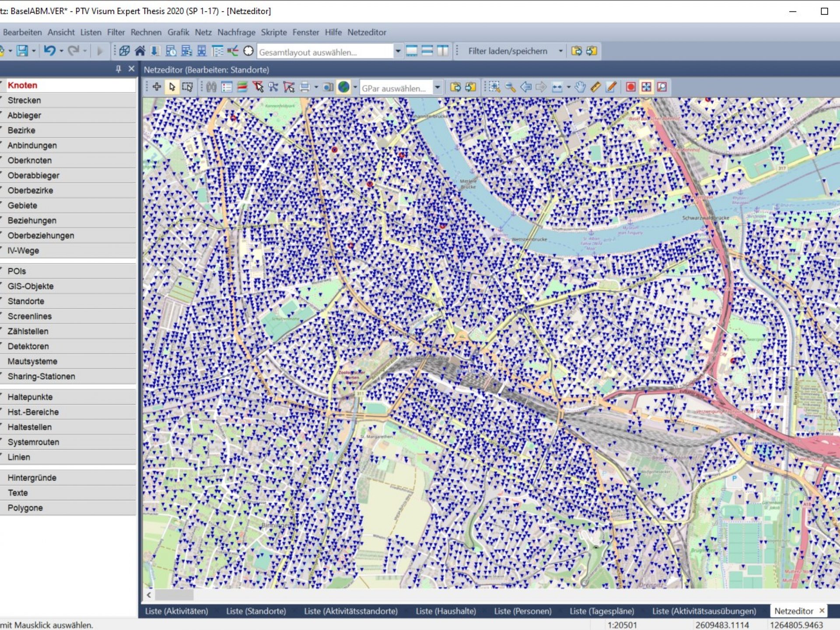Toggle the pin on the network panel
Screen dimensions: 840x630
118,69
